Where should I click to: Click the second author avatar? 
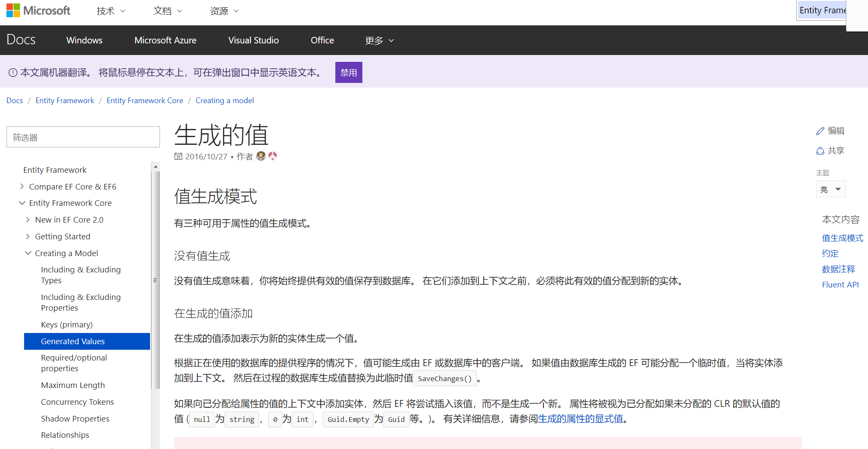tap(273, 156)
